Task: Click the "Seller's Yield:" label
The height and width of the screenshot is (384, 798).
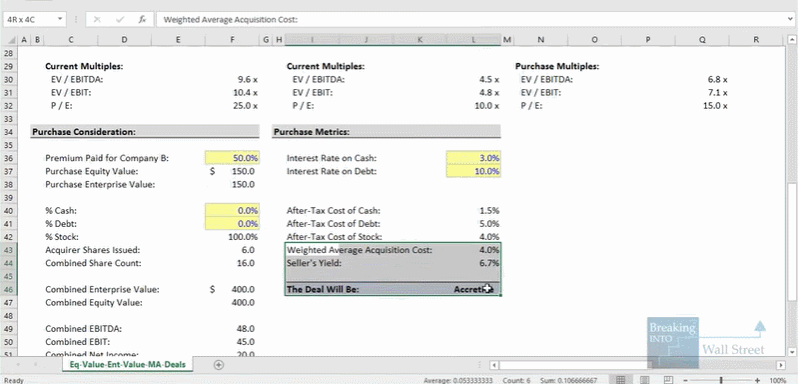Action: tap(314, 263)
